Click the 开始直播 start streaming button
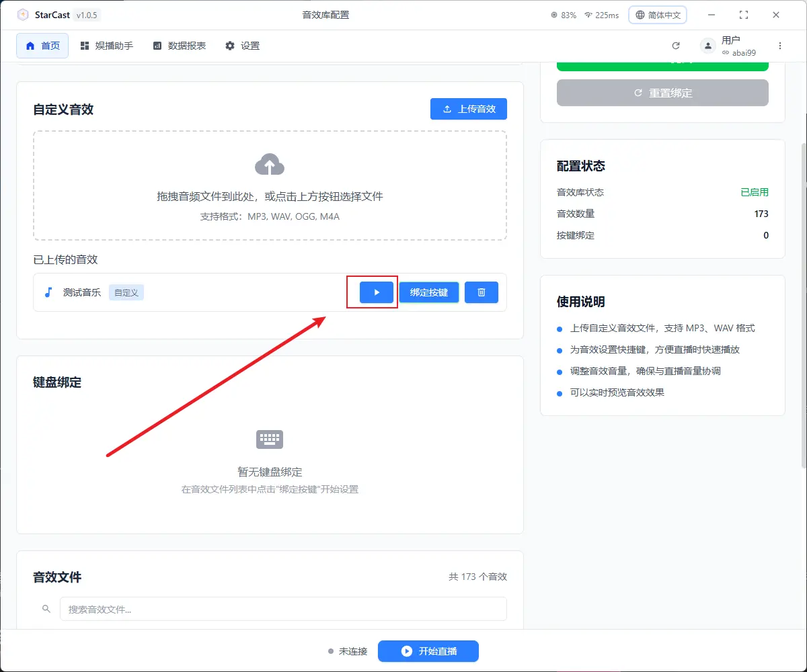 click(x=428, y=651)
